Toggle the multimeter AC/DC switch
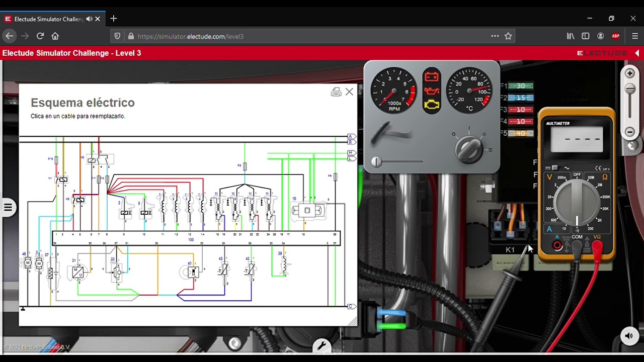 (555, 168)
